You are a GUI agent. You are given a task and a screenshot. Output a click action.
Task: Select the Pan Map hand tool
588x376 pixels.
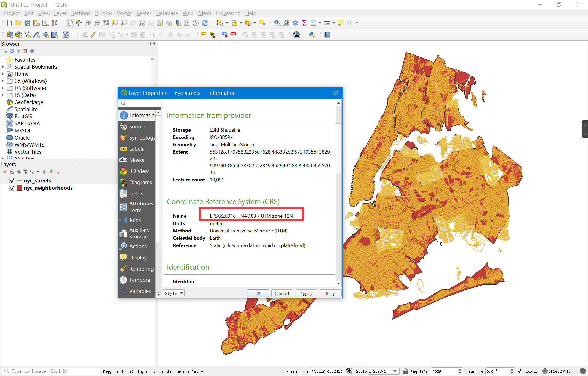point(70,23)
